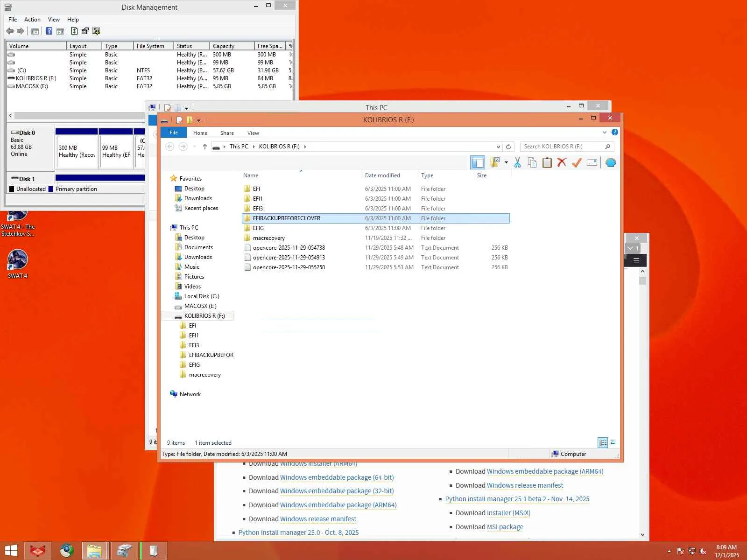Click Python install manager 25.1 beta 2 link
This screenshot has width=747, height=560.
pos(517,499)
